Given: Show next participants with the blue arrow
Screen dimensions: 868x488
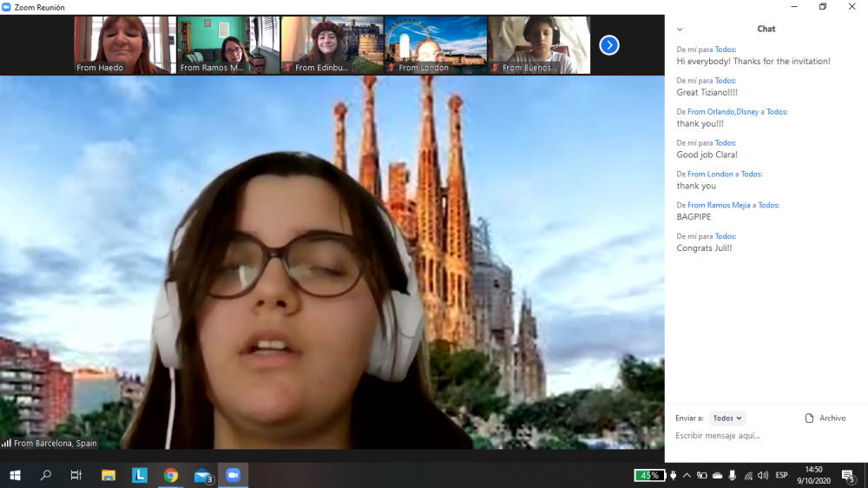Looking at the screenshot, I should tap(609, 45).
